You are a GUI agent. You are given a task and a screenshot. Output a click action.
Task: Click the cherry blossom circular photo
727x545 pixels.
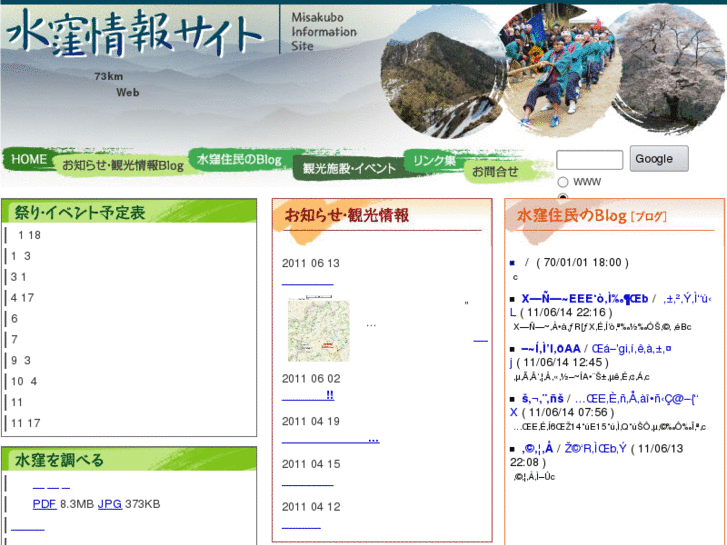[668, 69]
